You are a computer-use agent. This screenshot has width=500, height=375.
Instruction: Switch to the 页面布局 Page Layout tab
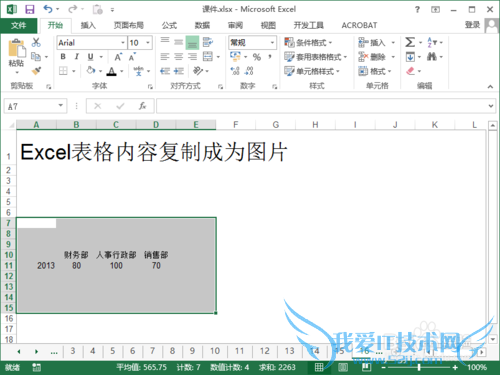point(129,25)
